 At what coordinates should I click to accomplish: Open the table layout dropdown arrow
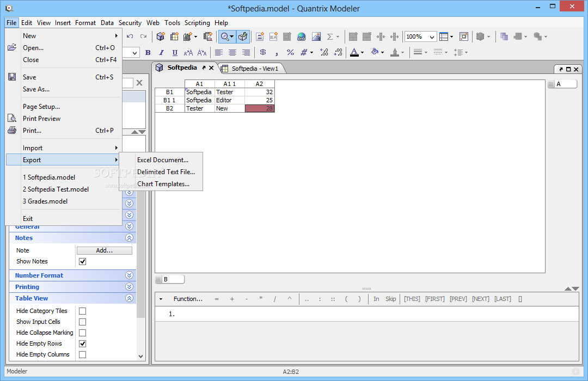[x=451, y=36]
